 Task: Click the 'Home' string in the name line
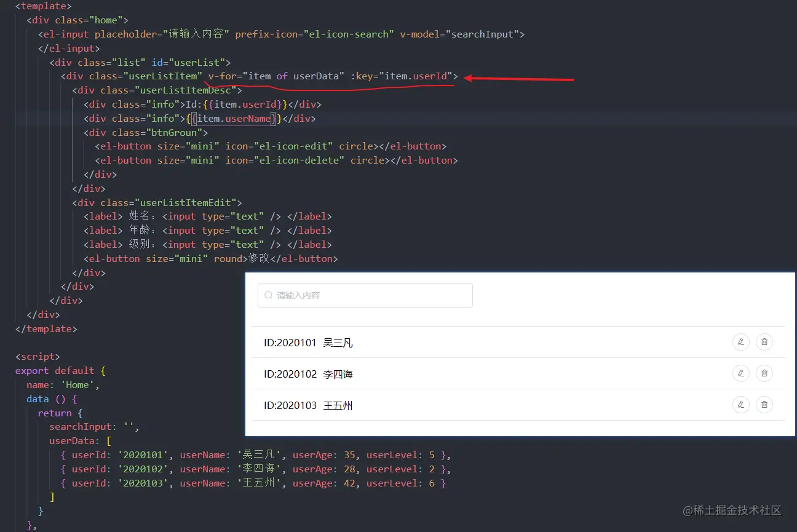pyautogui.click(x=77, y=385)
